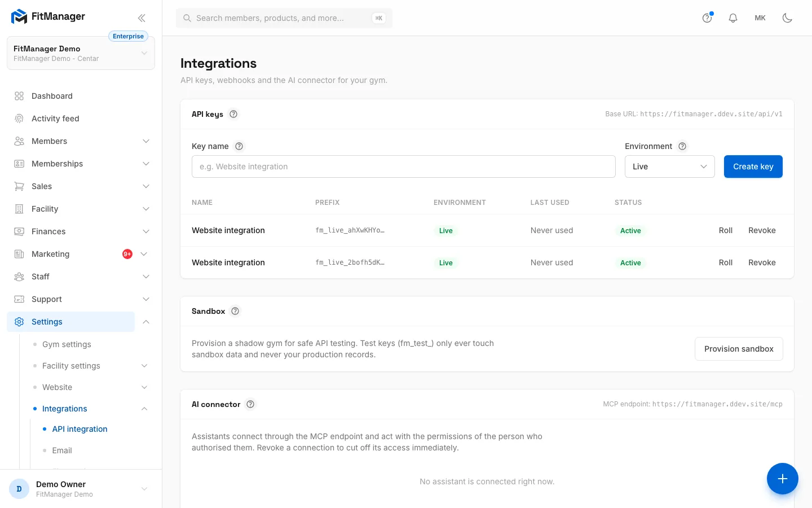Focus the Key name input field

[404, 167]
